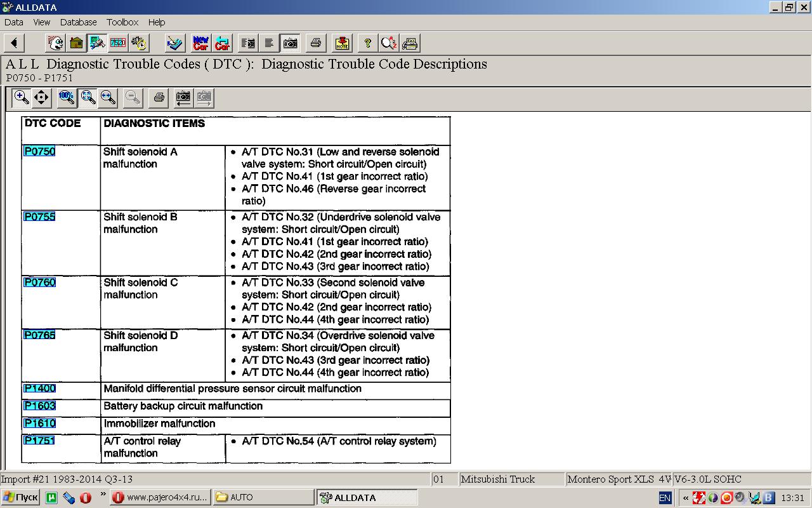Click the back arrow toolbar button
Viewport: 812px width, 508px height.
[14, 43]
